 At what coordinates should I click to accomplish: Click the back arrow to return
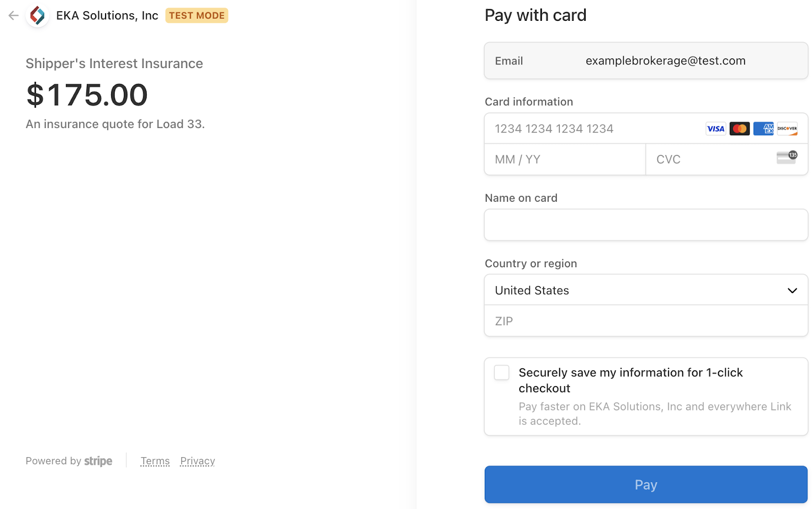[x=13, y=15]
